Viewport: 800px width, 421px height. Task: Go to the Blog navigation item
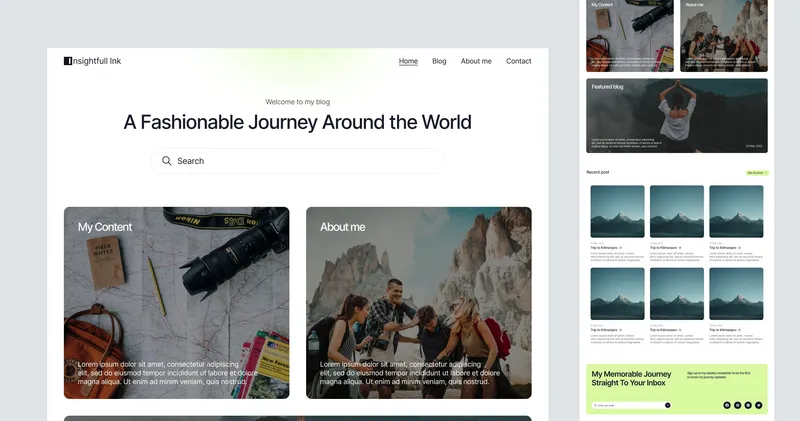coord(439,61)
